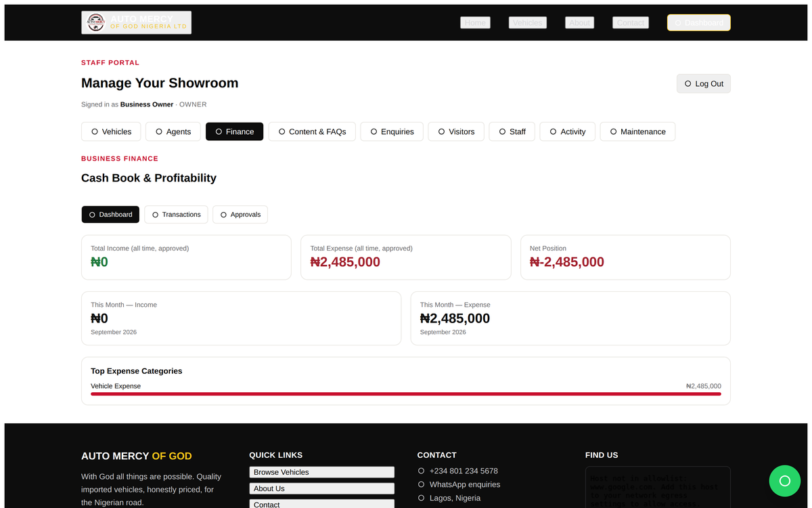Click the Manage Your Showroom heading
This screenshot has width=812, height=508.
click(x=160, y=83)
